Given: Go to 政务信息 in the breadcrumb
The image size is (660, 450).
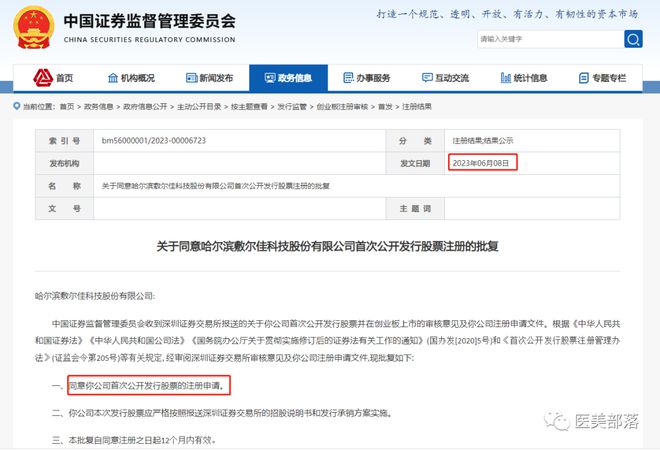Looking at the screenshot, I should (98, 107).
